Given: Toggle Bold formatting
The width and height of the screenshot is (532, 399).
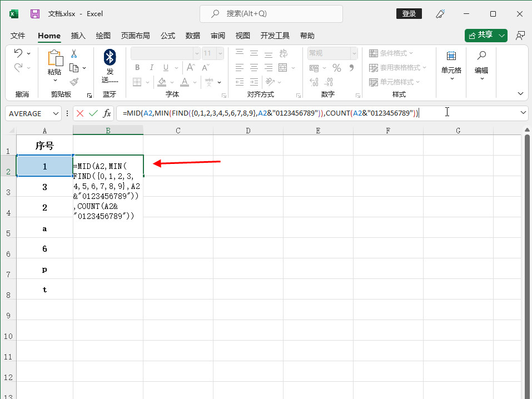Looking at the screenshot, I should point(137,67).
